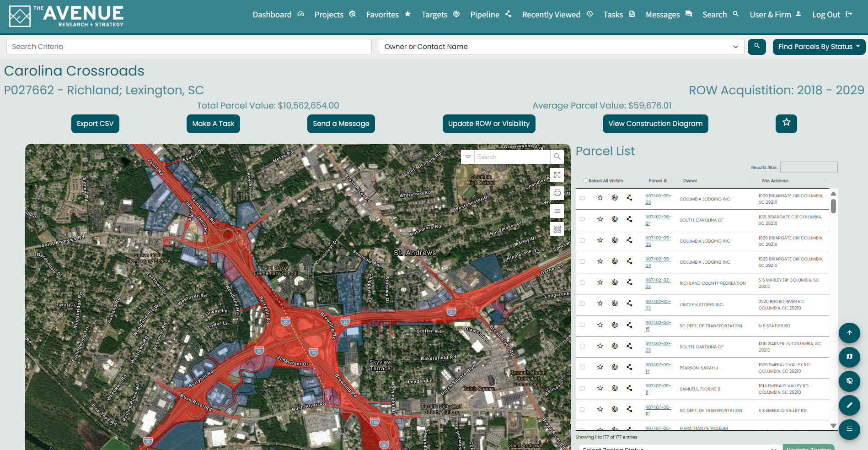This screenshot has width=868, height=450.
Task: Star the R07402-04-15 SC Dept row
Action: (x=600, y=325)
